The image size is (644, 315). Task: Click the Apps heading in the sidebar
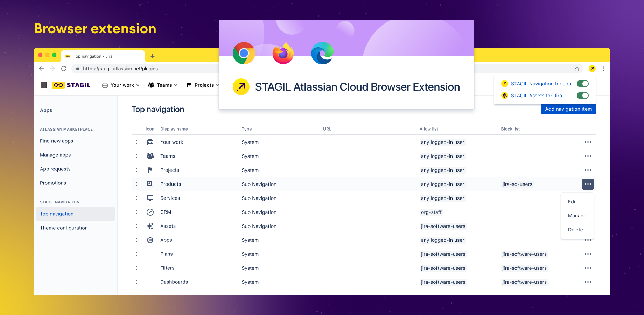[46, 110]
